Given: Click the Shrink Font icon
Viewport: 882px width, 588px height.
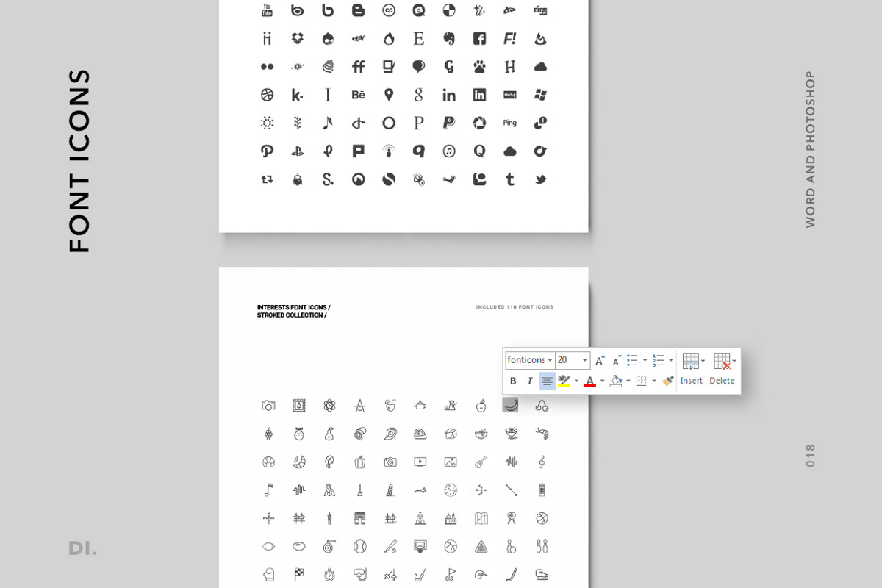Looking at the screenshot, I should [x=617, y=360].
